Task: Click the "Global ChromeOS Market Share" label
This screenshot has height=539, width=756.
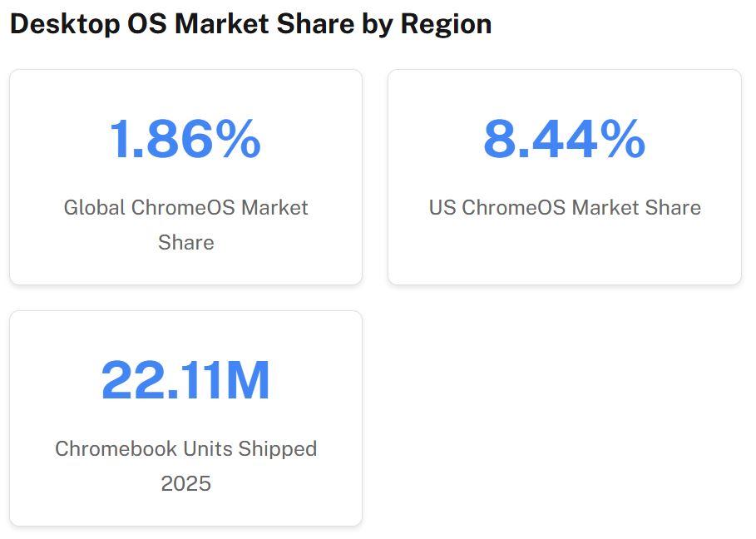Action: coord(185,207)
